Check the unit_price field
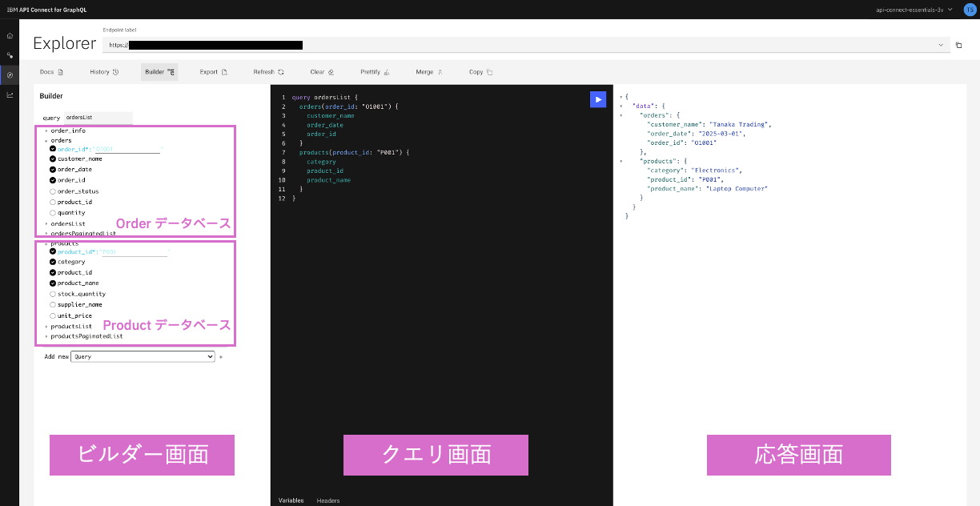Image resolution: width=980 pixels, height=506 pixels. [53, 315]
